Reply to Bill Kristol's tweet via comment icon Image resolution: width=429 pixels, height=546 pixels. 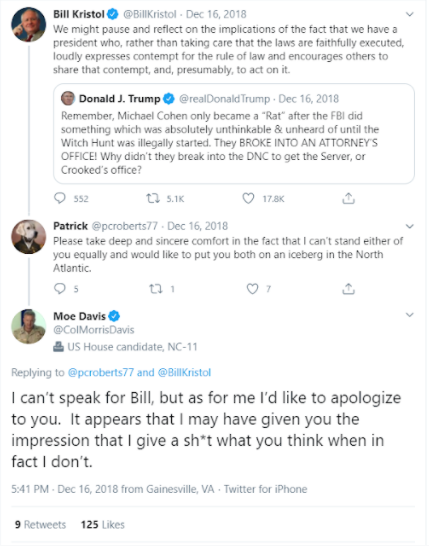click(x=60, y=198)
